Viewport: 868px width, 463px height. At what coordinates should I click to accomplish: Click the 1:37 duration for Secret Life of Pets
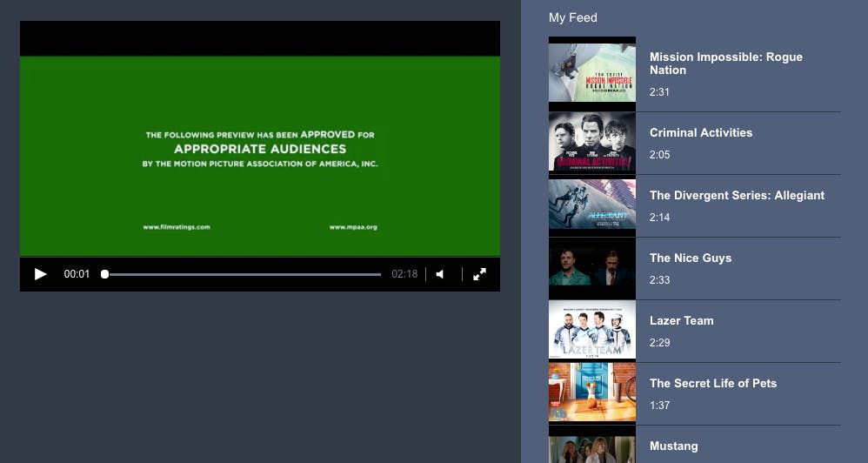[x=659, y=405]
